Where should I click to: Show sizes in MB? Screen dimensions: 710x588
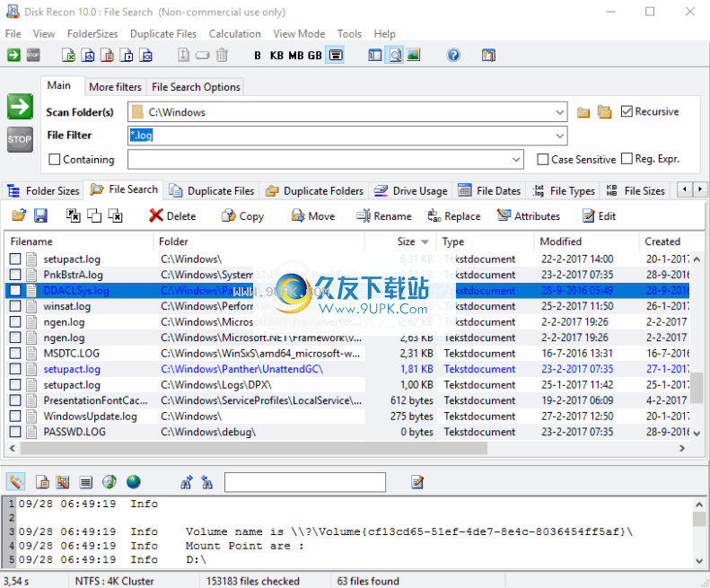(296, 56)
